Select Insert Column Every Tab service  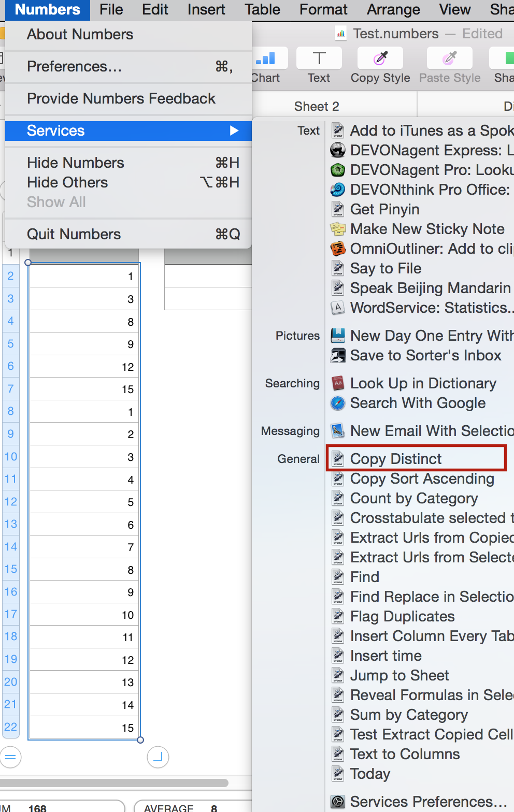(432, 636)
